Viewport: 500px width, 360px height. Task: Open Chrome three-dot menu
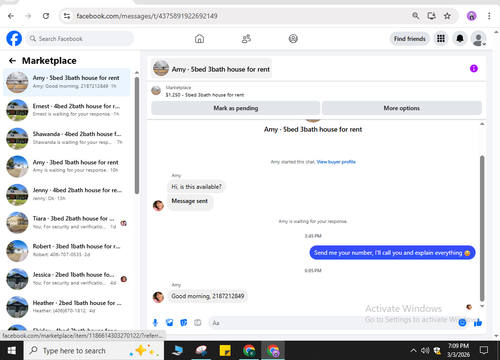coord(489,16)
